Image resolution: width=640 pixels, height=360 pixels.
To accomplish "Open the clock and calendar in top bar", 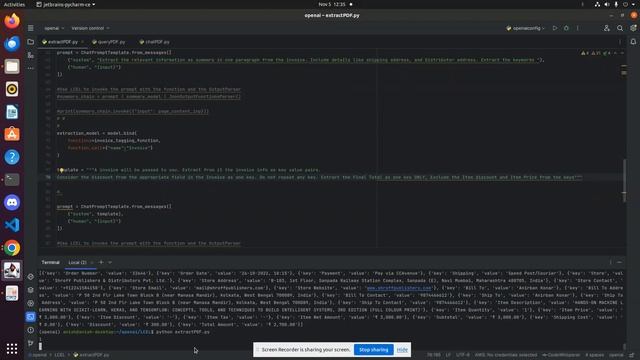I will pyautogui.click(x=332, y=4).
